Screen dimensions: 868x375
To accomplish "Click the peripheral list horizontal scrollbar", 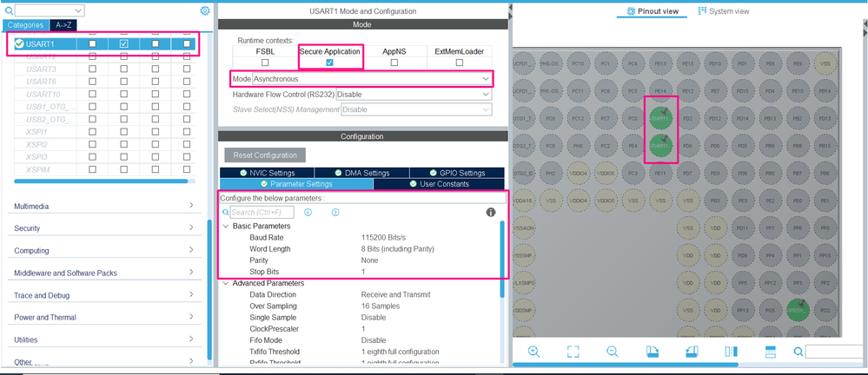I will (101, 181).
